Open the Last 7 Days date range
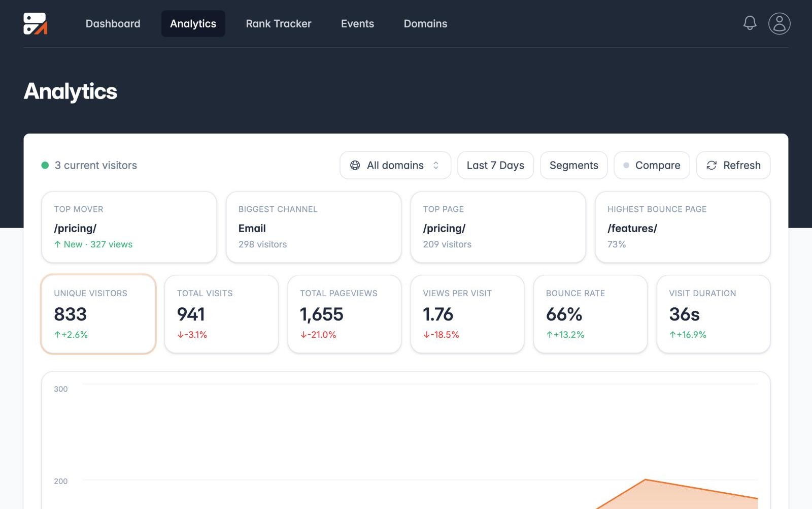The height and width of the screenshot is (509, 812). [x=495, y=165]
